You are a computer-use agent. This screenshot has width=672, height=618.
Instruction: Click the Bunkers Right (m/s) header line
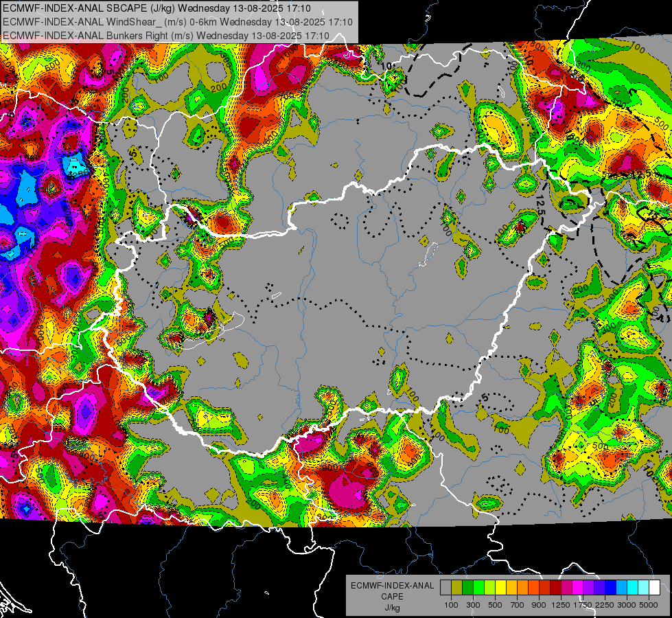pos(166,36)
